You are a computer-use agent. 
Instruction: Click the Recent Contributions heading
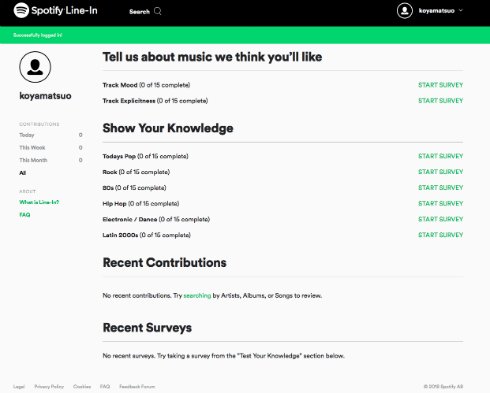point(165,263)
